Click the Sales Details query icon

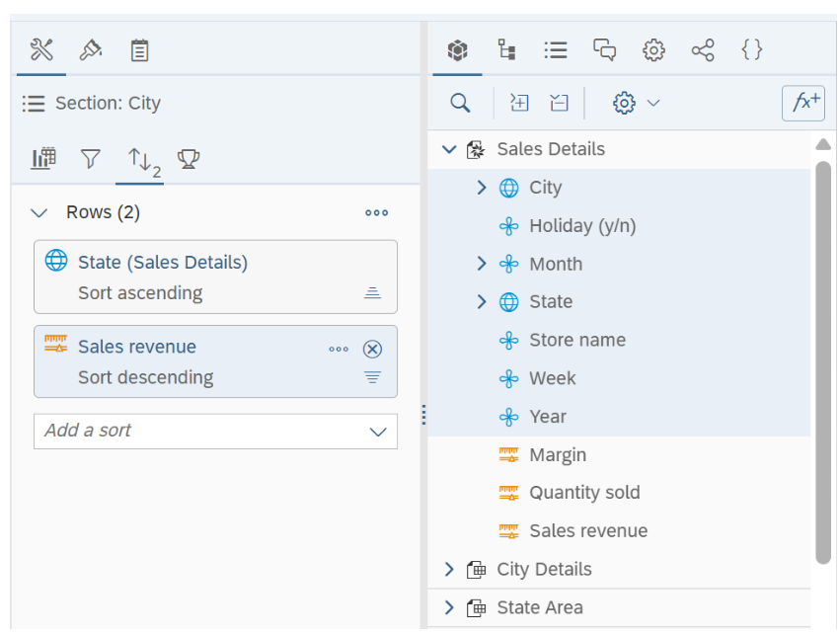(476, 149)
